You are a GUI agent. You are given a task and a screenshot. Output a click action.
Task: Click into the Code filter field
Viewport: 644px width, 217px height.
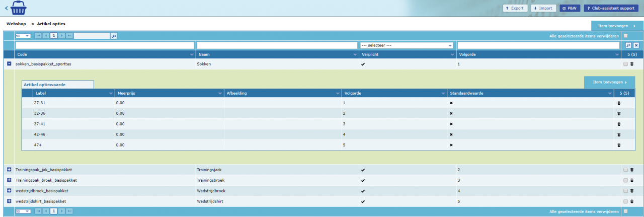[105, 45]
